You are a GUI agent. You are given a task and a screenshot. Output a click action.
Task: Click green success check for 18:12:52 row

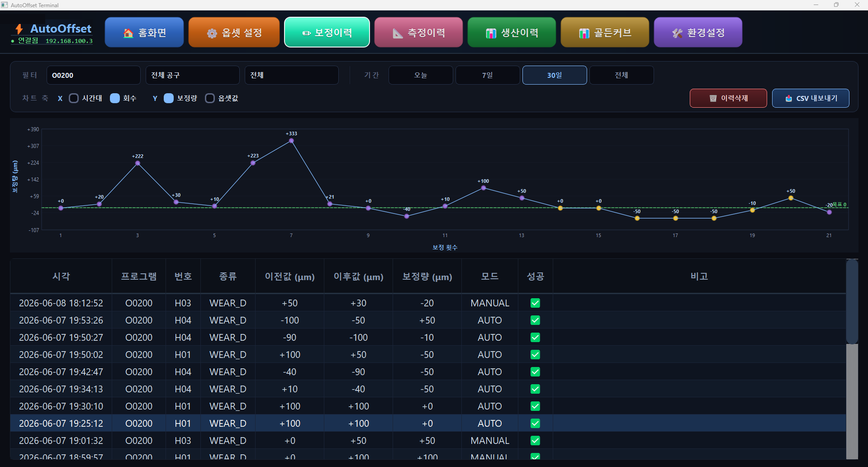pos(535,303)
